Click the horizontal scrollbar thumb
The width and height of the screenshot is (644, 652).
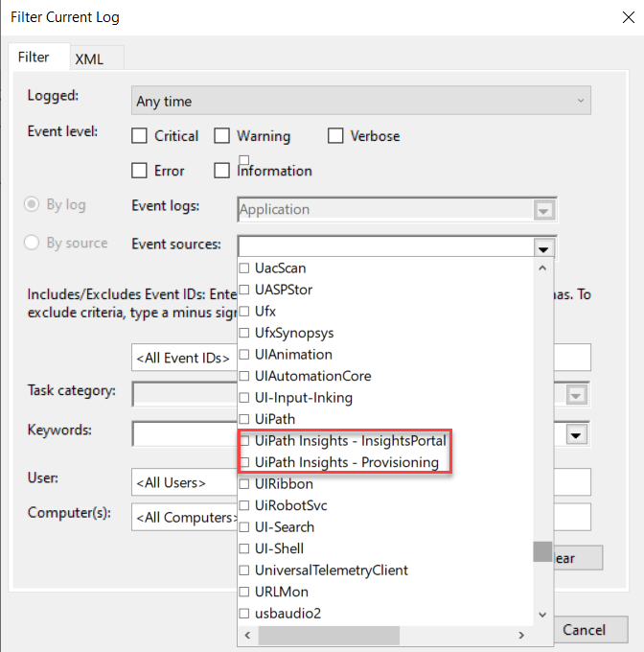coord(329,635)
